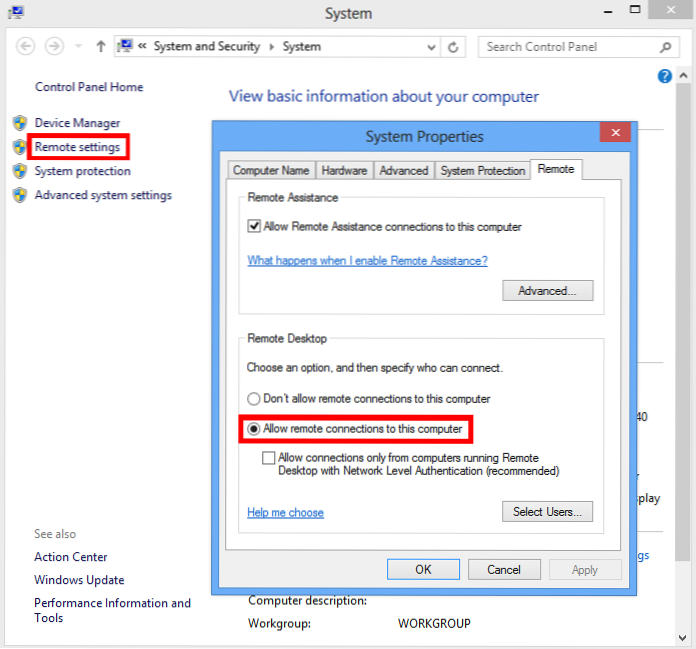Viewport: 696px width, 649px height.
Task: Open the System Protection tab
Action: [482, 171]
